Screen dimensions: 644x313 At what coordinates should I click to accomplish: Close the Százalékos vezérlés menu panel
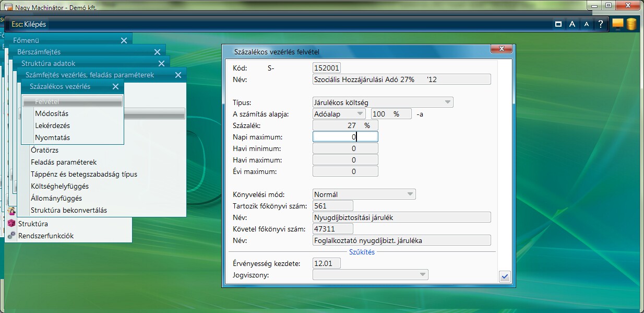(x=116, y=87)
